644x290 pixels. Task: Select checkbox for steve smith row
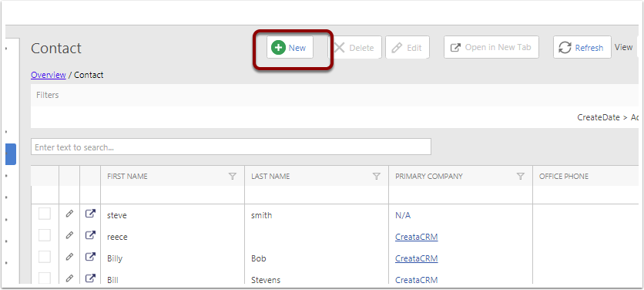pyautogui.click(x=45, y=214)
